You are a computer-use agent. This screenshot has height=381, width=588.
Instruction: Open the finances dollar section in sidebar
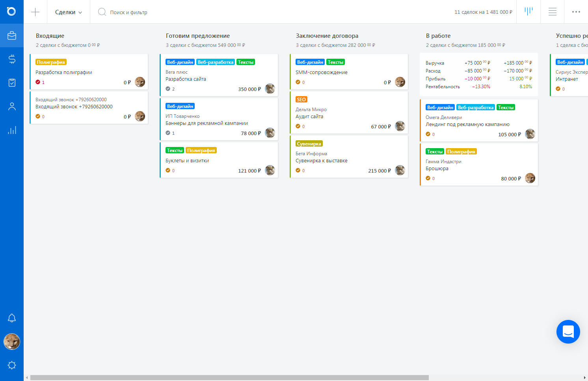tap(12, 59)
